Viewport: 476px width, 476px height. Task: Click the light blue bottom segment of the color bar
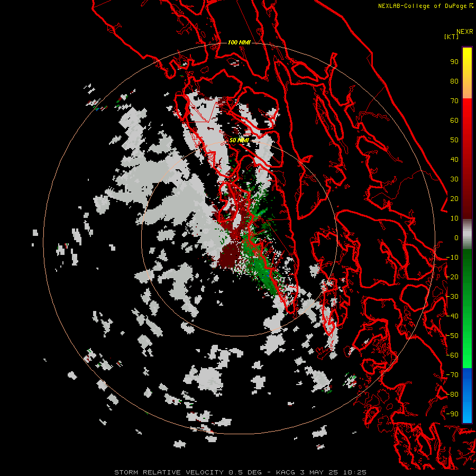click(x=467, y=411)
